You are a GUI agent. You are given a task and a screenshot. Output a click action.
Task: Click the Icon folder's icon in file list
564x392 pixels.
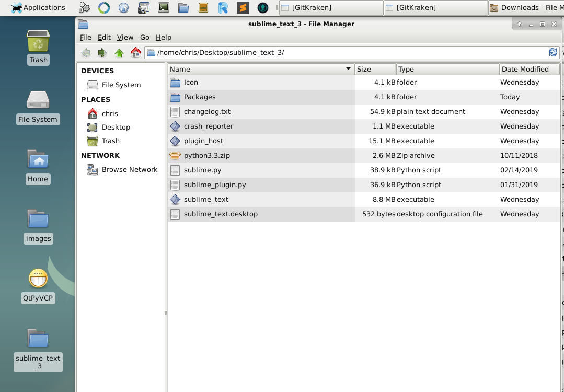pos(175,83)
